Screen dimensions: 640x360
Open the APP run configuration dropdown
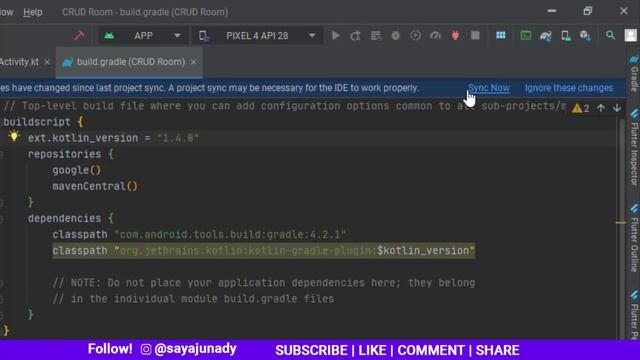(x=143, y=36)
